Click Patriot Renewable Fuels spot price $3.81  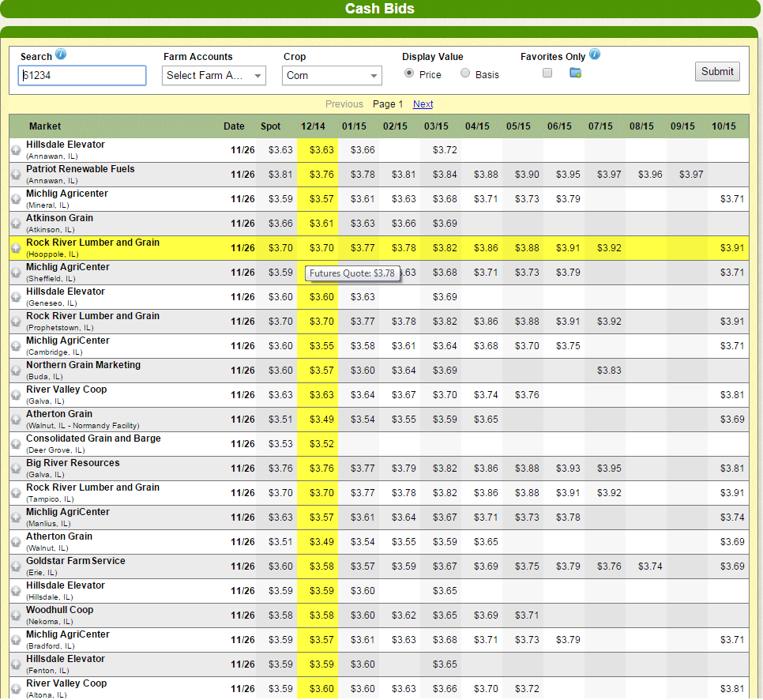click(x=280, y=175)
